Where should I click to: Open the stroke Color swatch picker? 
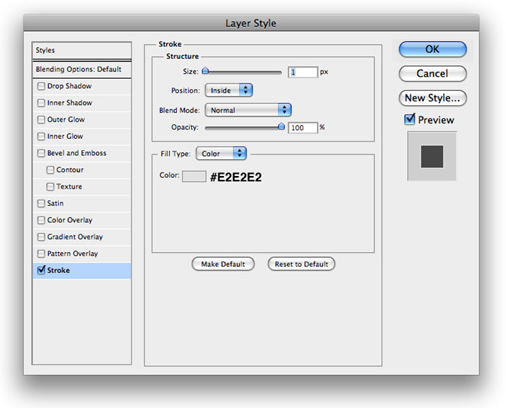[194, 176]
